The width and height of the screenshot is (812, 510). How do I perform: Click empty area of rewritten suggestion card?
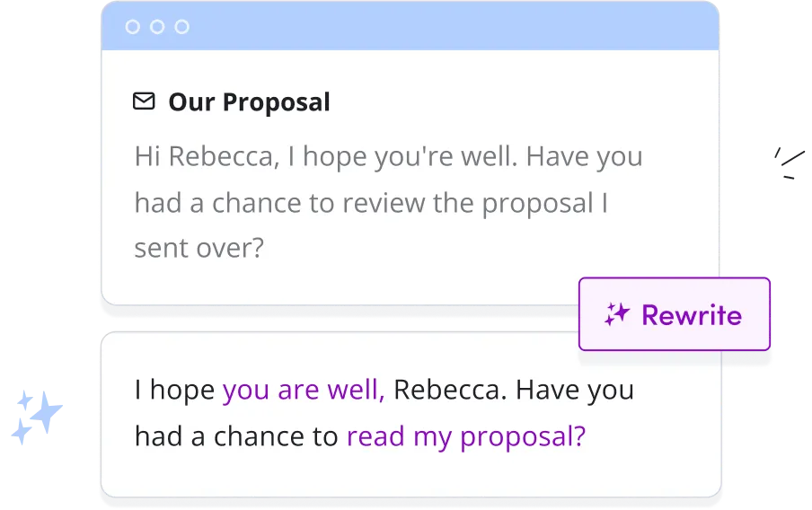click(411, 474)
